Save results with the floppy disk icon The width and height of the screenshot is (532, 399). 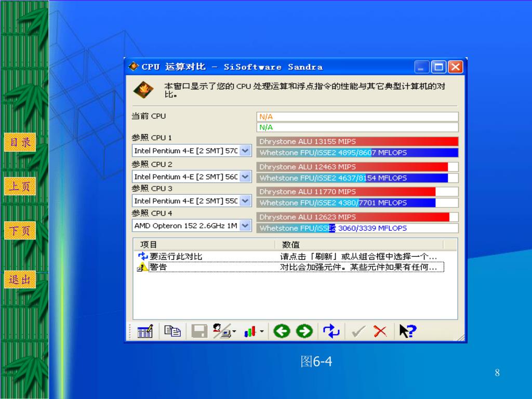pos(199,331)
